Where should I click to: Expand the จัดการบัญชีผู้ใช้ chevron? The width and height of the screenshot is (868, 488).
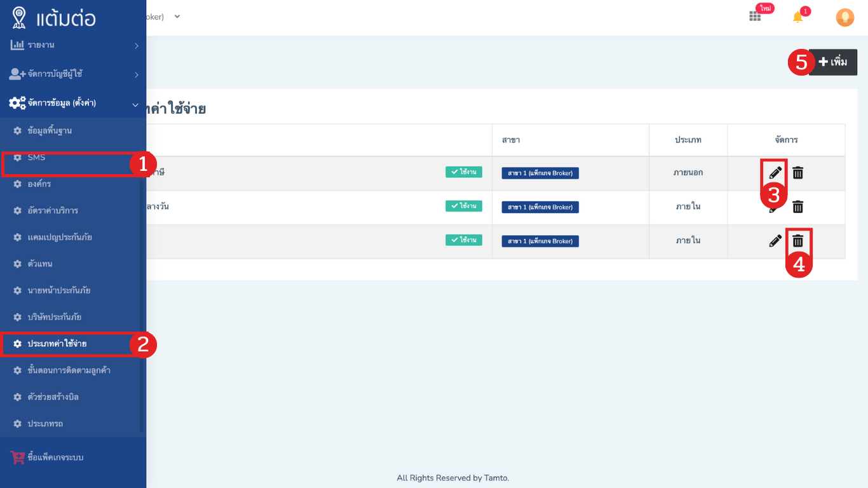pyautogui.click(x=136, y=75)
